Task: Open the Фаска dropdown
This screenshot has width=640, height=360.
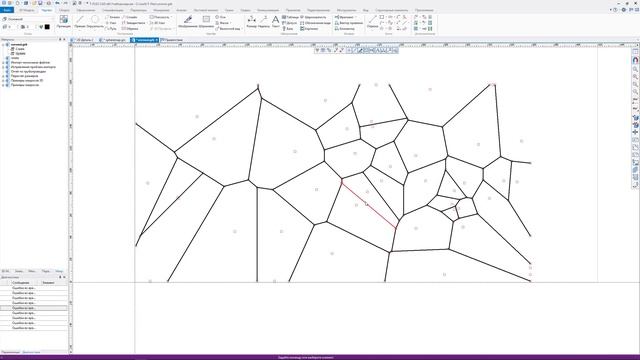Action: click(230, 23)
